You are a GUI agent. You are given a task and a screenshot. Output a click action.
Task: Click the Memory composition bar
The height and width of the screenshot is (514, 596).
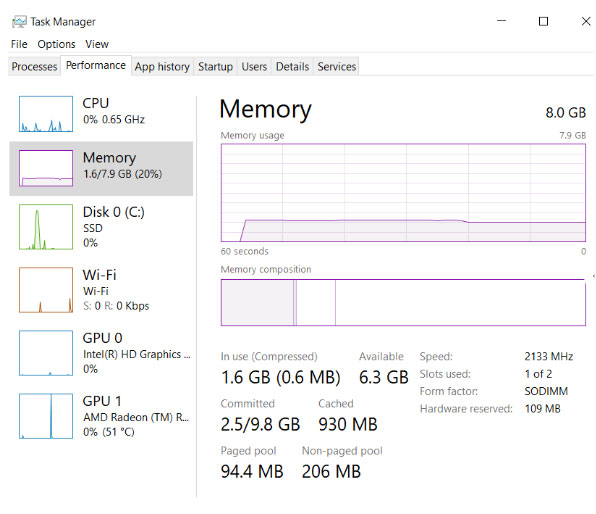(403, 303)
